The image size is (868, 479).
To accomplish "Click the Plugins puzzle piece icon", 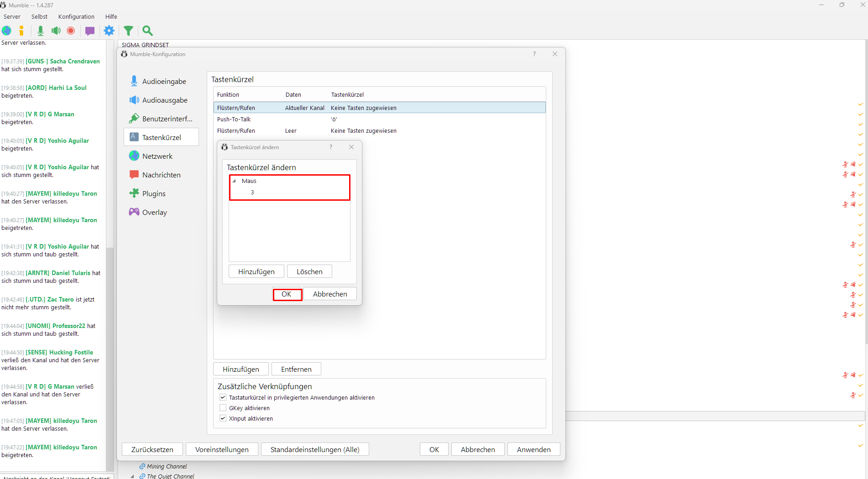I will tap(134, 193).
